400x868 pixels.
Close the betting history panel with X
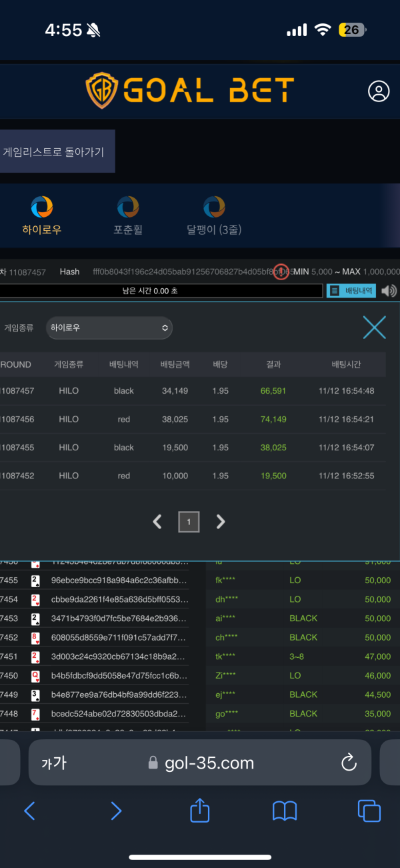[374, 327]
